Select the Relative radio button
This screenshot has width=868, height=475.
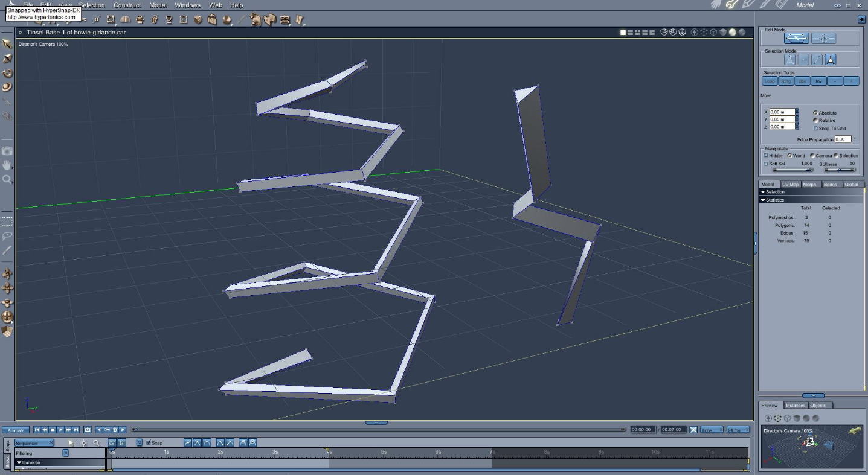point(815,120)
